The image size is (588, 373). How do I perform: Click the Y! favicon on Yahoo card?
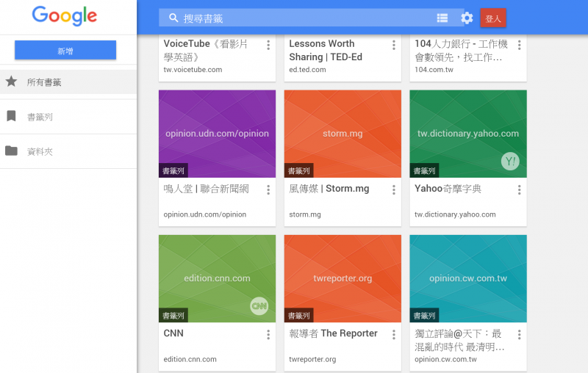click(510, 162)
